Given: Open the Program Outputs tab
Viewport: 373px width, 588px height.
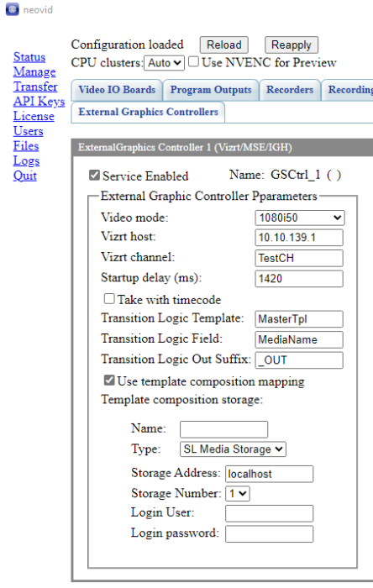Looking at the screenshot, I should click(211, 90).
